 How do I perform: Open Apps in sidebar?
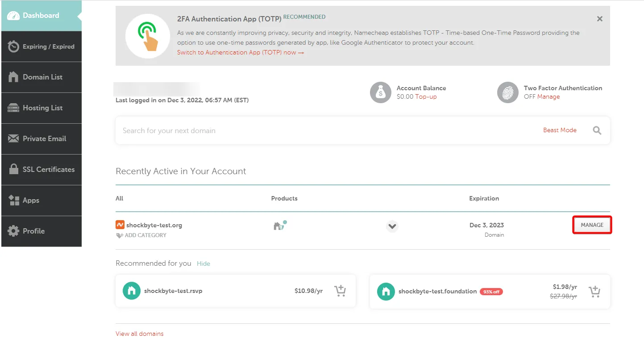pos(41,201)
